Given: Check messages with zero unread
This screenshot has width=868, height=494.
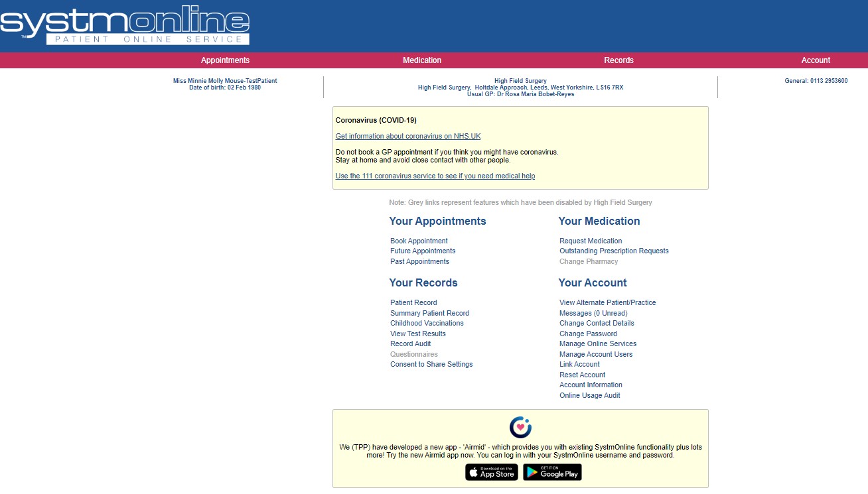Looking at the screenshot, I should [593, 312].
